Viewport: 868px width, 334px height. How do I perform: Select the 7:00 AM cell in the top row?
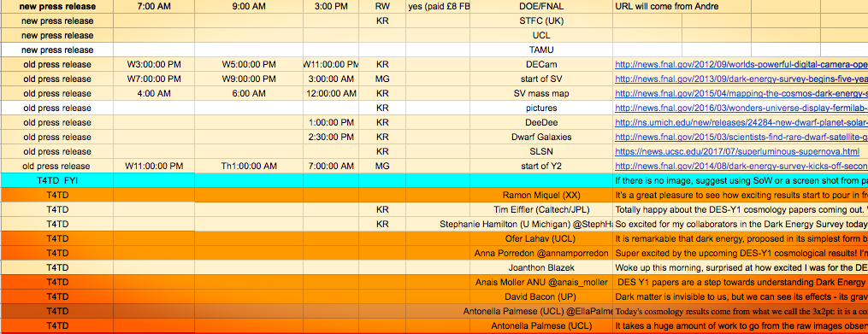tap(154, 7)
